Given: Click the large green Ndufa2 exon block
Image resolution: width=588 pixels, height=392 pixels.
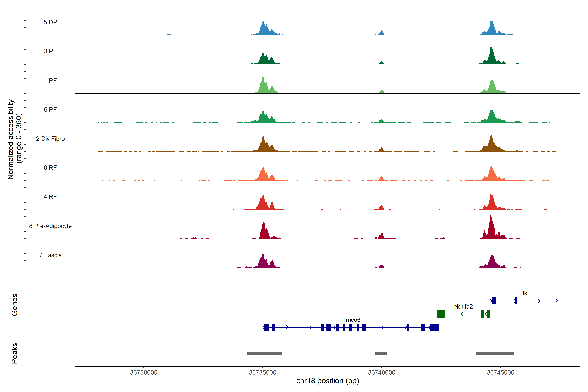Looking at the screenshot, I should pyautogui.click(x=441, y=314).
